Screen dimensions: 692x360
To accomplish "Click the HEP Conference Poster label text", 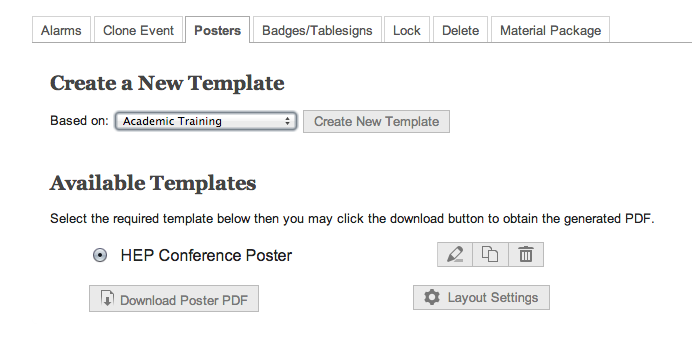I will (206, 255).
